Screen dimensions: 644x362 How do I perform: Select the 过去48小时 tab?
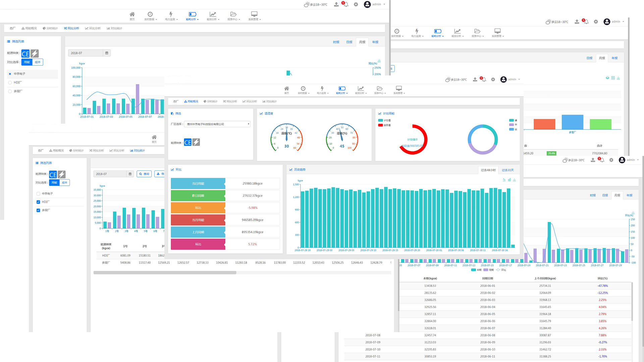click(x=488, y=170)
